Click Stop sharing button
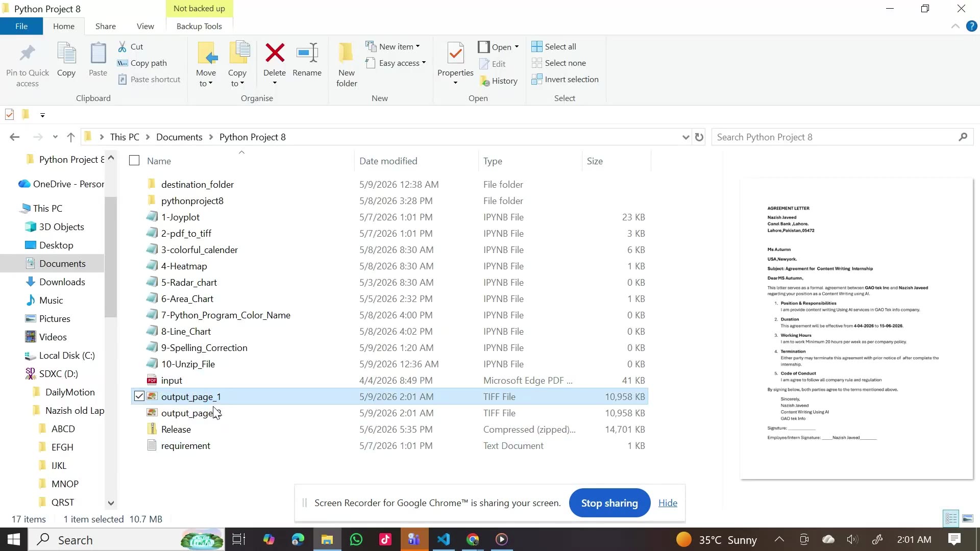Viewport: 980px width, 551px height. 609,503
